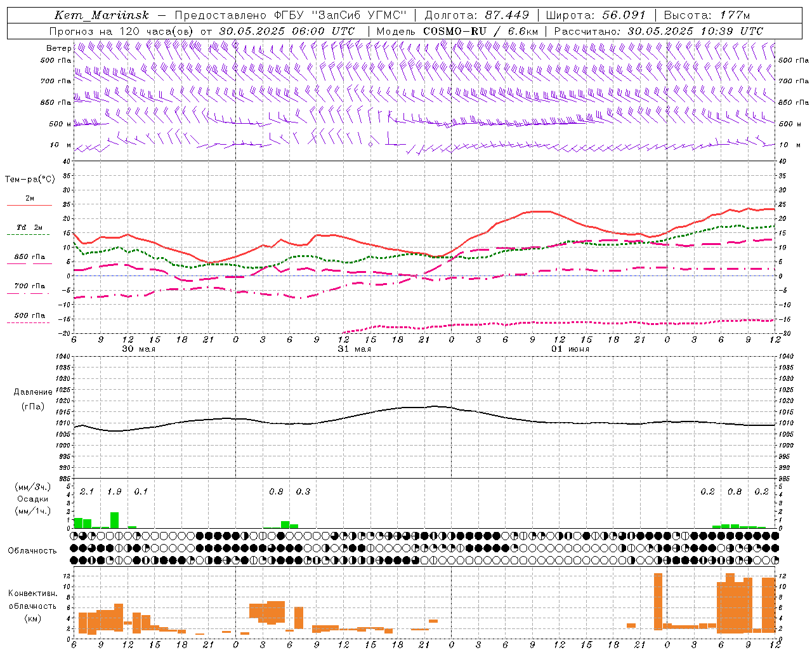
Task: Click the 700 гПа temperature legend label
Action: pyautogui.click(x=30, y=286)
